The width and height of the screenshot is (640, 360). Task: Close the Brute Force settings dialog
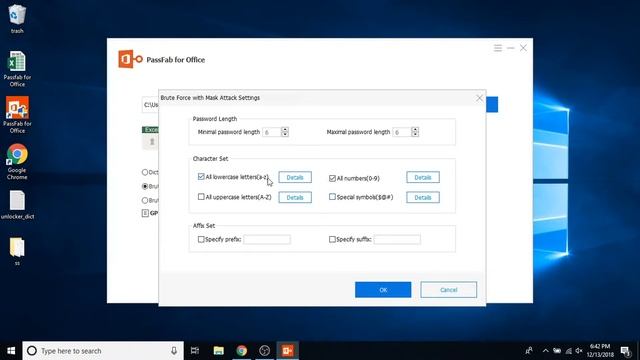pos(479,98)
